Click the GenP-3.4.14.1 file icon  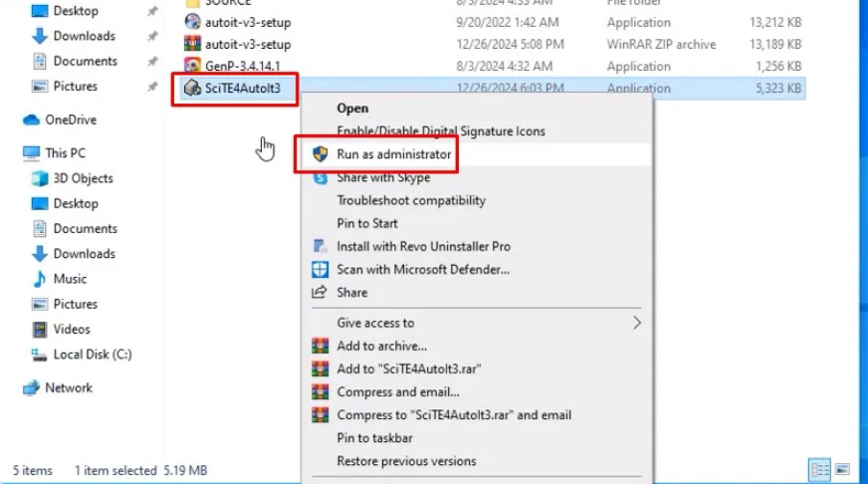192,66
